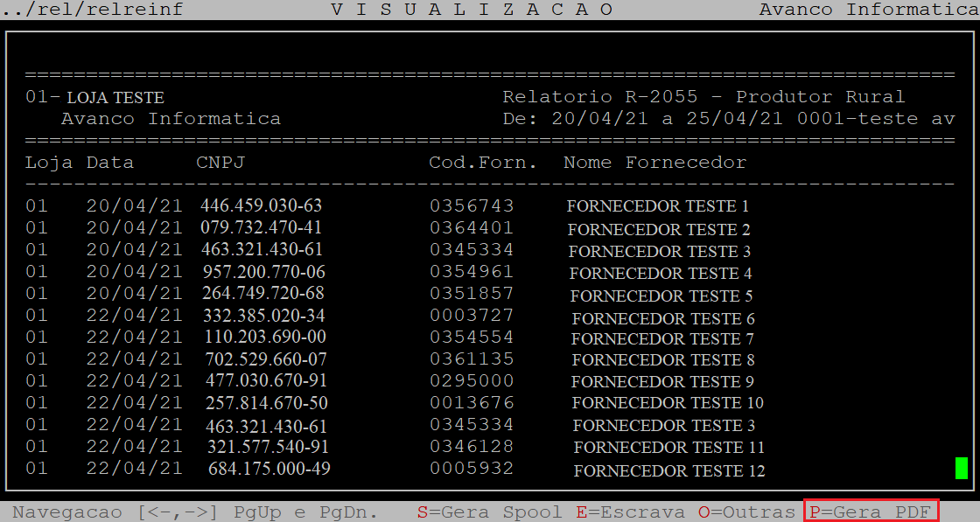Screen dimensions: 980x522
Task: Click the ../rel/relreinf path text
Action: (92, 10)
